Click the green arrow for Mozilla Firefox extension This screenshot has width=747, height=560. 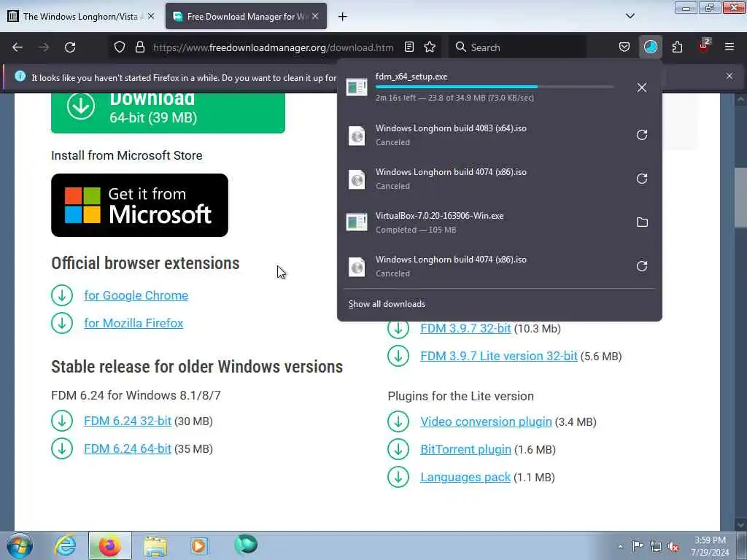tap(62, 323)
